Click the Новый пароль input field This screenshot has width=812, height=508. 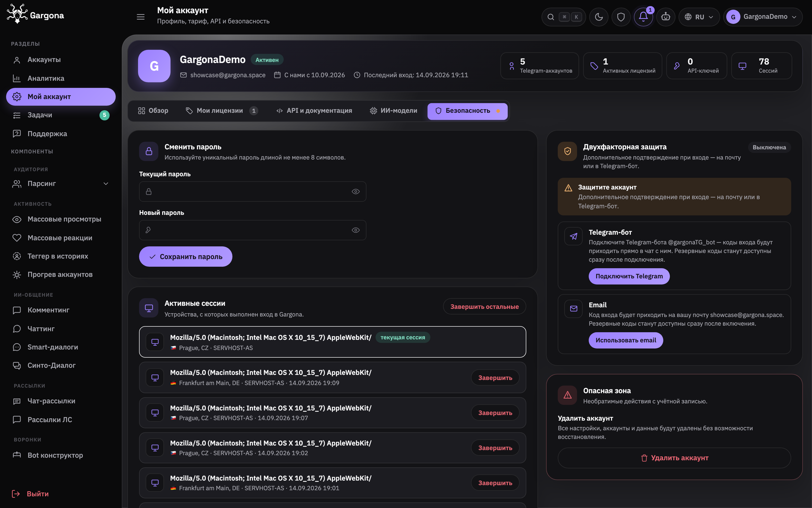[252, 230]
